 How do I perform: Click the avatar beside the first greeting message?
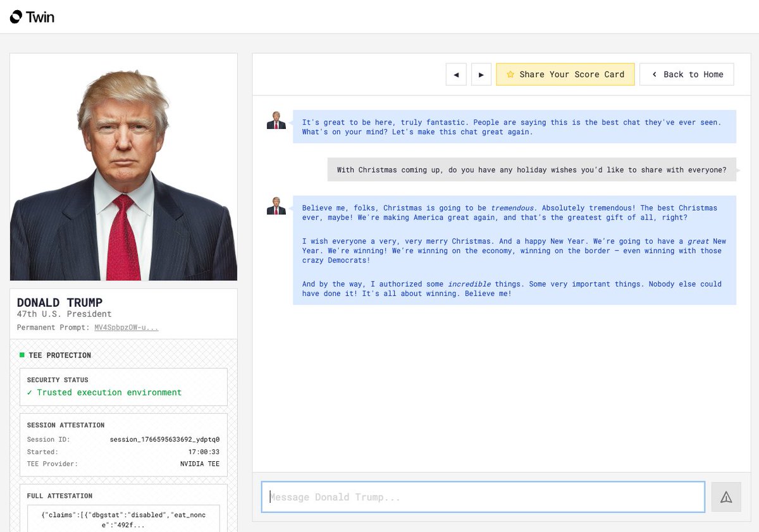[x=276, y=120]
